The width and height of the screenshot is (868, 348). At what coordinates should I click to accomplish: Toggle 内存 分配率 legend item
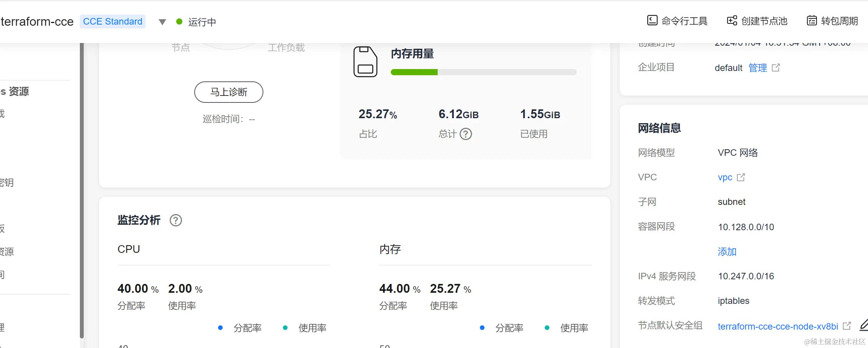click(502, 328)
